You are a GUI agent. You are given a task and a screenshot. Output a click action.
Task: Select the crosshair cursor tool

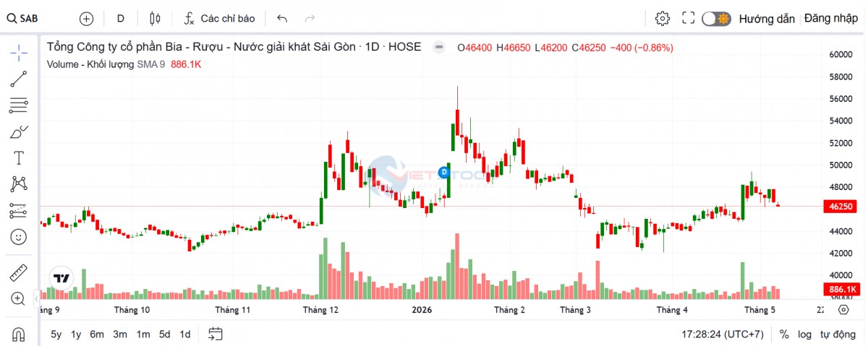coord(19,52)
